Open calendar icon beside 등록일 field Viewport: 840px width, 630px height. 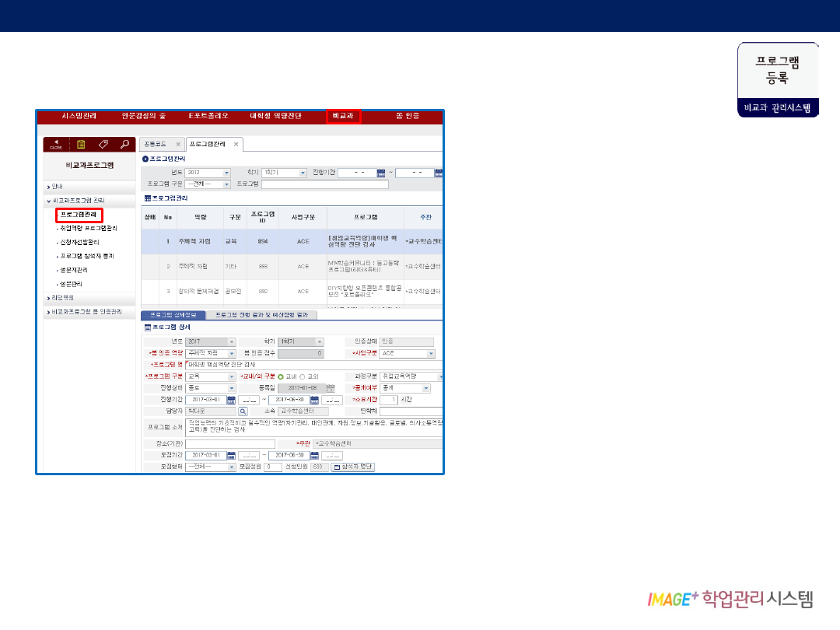(x=331, y=387)
